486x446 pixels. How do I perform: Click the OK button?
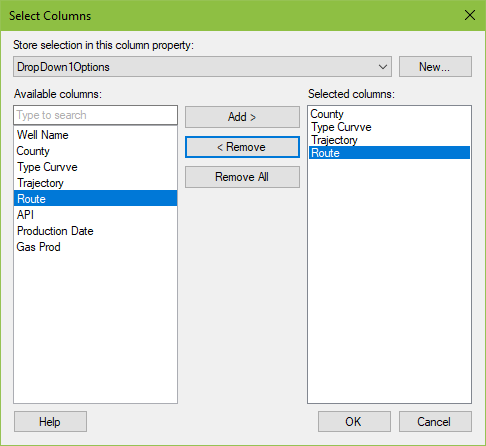(x=354, y=422)
